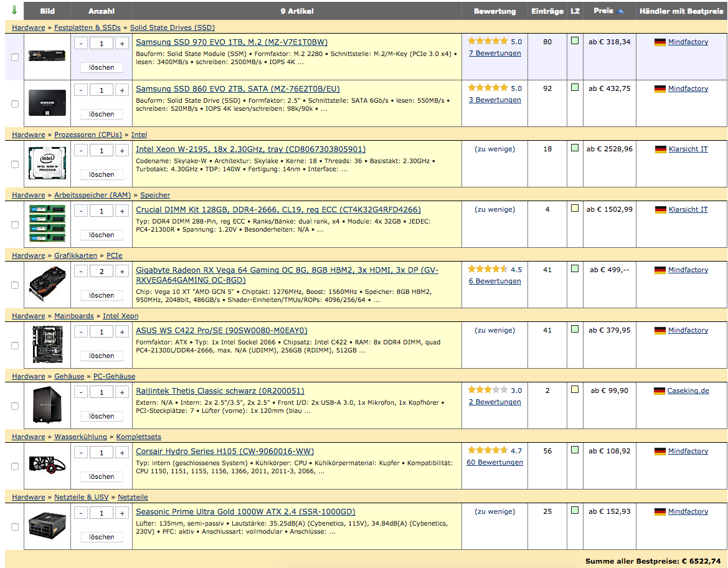728x568 pixels.
Task: Open the ASUS WS C422 mainboard thumbnail
Action: tap(47, 344)
